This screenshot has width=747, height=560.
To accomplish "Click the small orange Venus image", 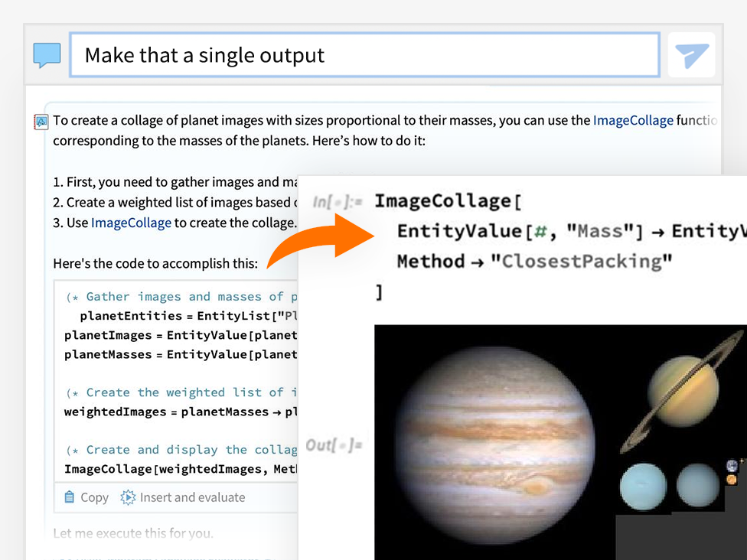I will pyautogui.click(x=732, y=480).
